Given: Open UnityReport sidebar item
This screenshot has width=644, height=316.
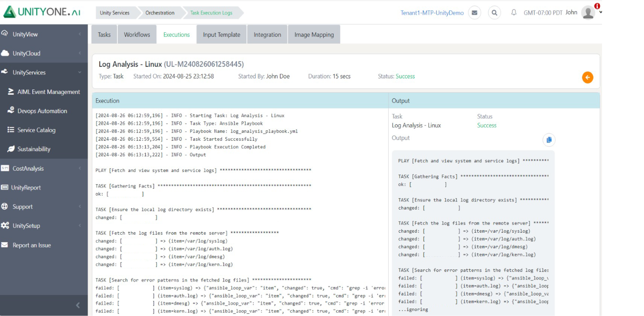Looking at the screenshot, I should click(x=26, y=187).
